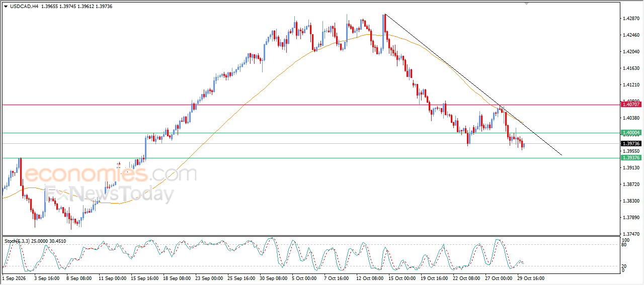644x285 pixels.
Task: Click the 1.39130 price scale value
Action: coord(631,168)
